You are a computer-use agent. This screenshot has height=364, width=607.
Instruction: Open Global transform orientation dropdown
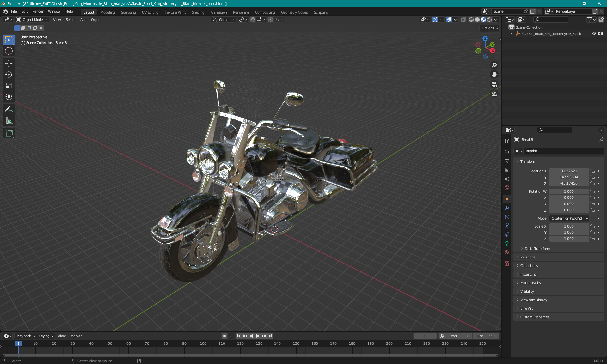pyautogui.click(x=224, y=20)
